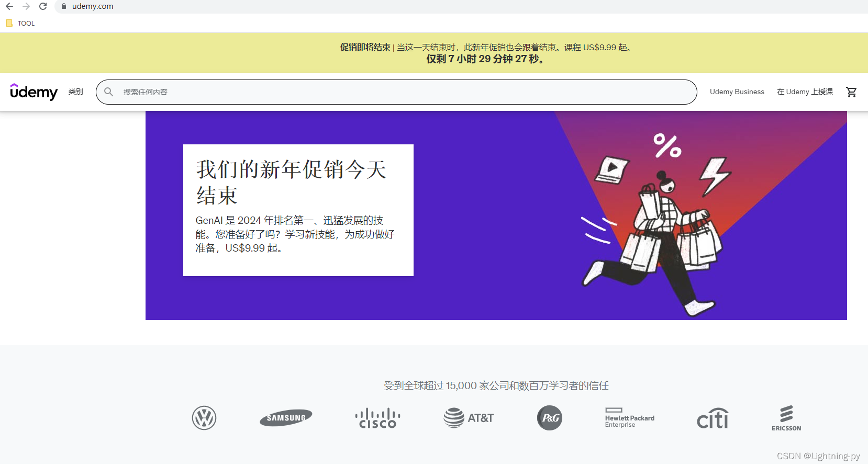Click the Cisco logo
Image resolution: width=868 pixels, height=466 pixels.
click(x=377, y=418)
